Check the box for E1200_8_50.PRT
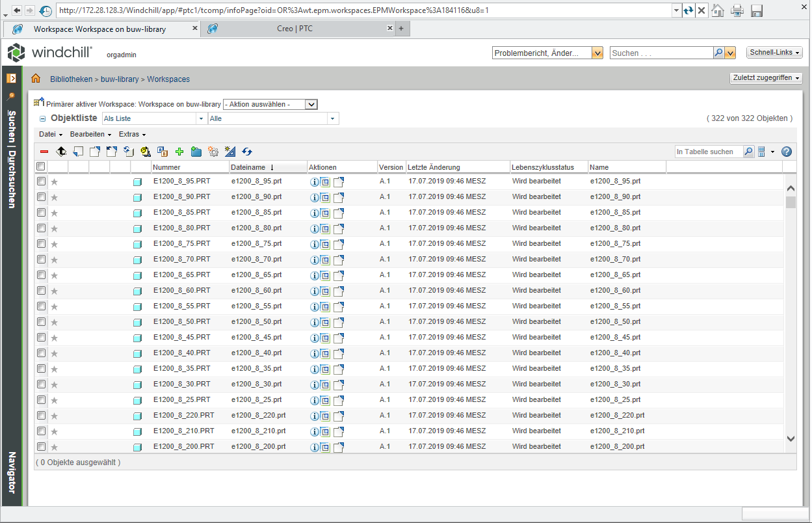The height and width of the screenshot is (523, 812). (41, 321)
